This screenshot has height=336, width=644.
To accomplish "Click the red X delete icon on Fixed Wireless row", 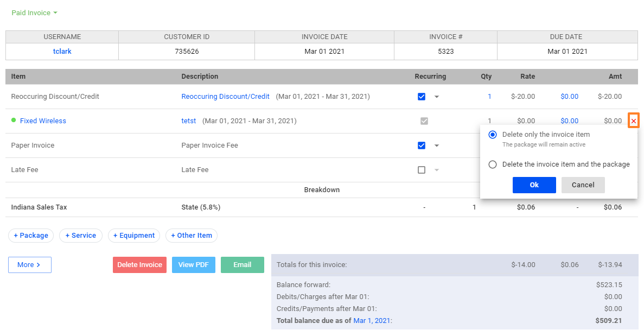I will tap(633, 121).
